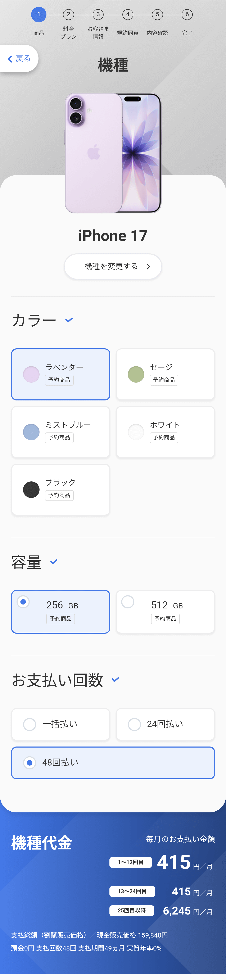Select the 24回払い radio button
Screen dimensions: 226x980
pos(134,724)
